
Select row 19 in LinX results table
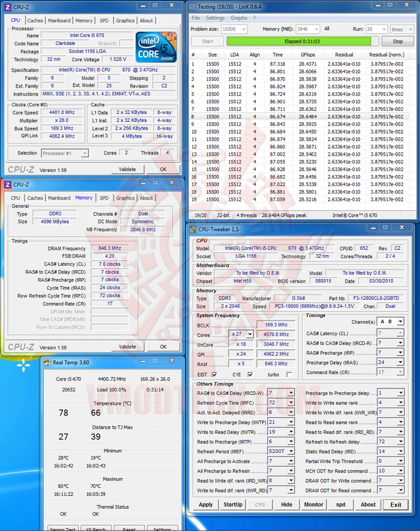point(299,200)
